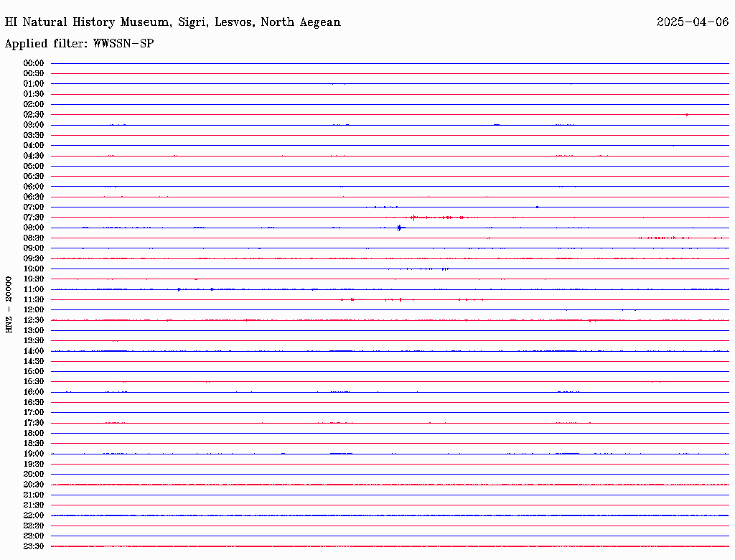Viewport: 735px width, 560px height.
Task: Click the 23:00 time label
Action: [34, 536]
